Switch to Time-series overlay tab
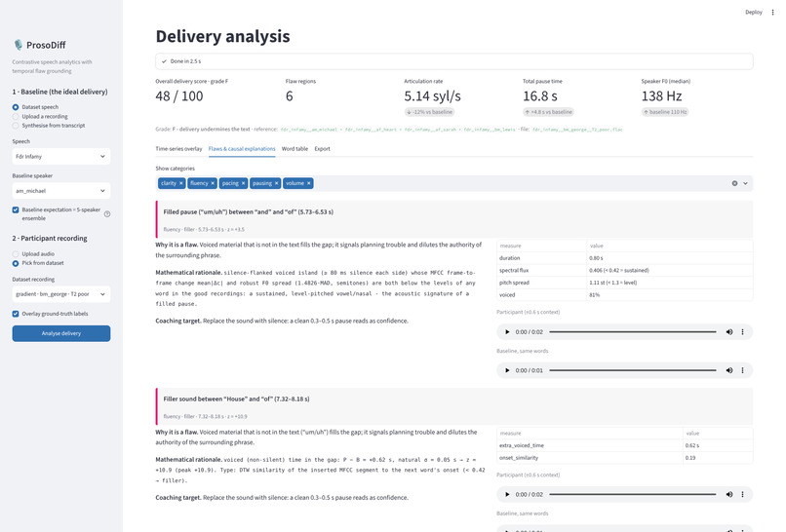The image size is (786, 532). (178, 149)
